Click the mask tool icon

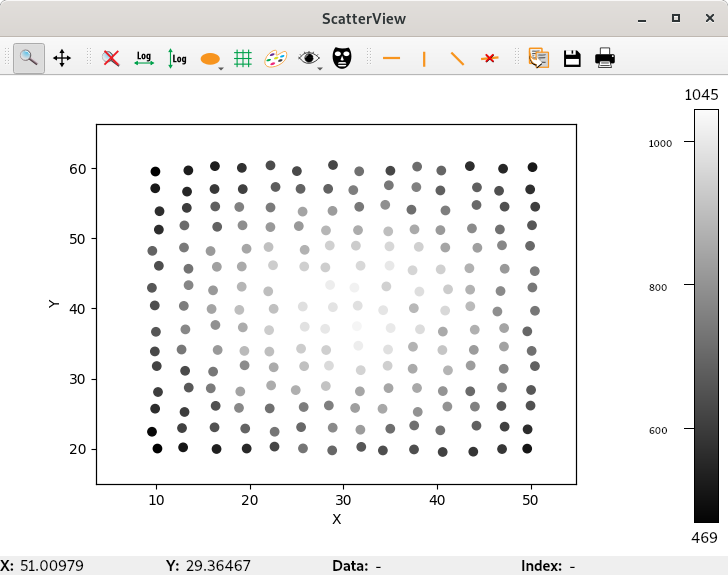coord(343,58)
